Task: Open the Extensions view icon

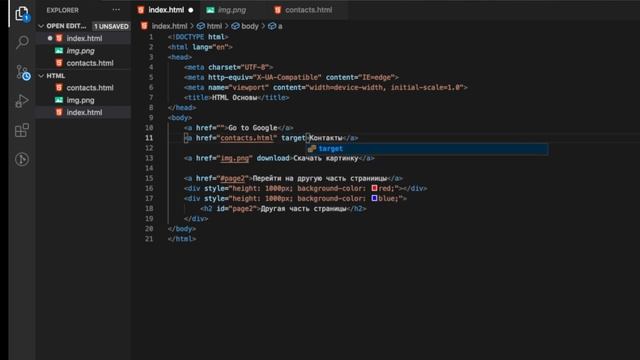Action: click(22, 130)
